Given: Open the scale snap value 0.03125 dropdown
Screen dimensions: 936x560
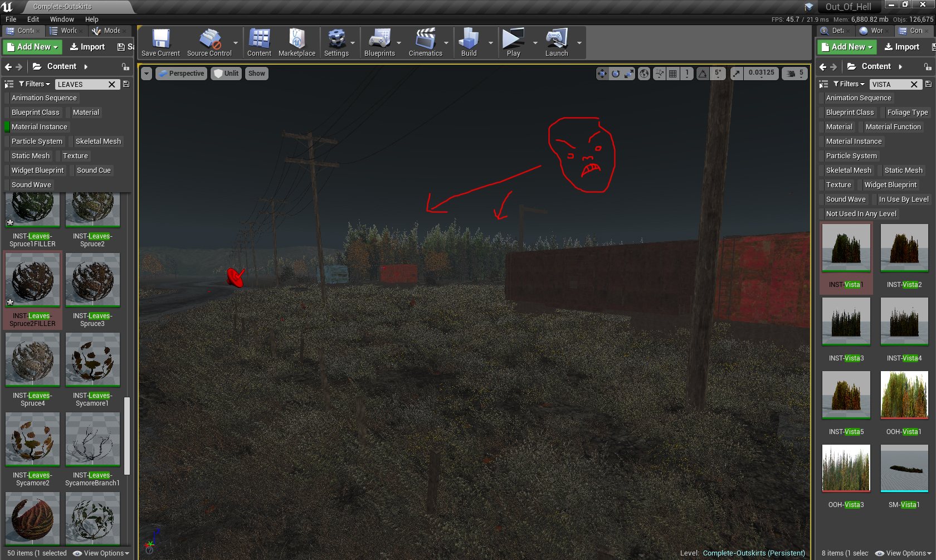Looking at the screenshot, I should pos(761,73).
